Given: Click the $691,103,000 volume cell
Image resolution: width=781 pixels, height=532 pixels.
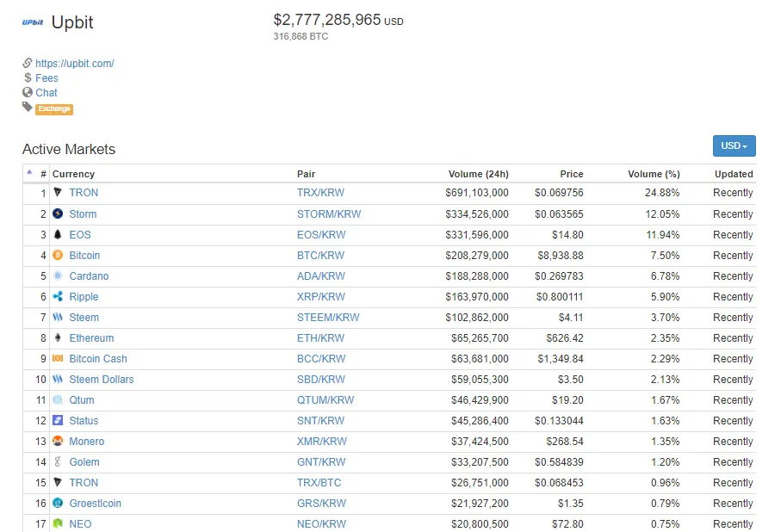Looking at the screenshot, I should coord(477,193).
